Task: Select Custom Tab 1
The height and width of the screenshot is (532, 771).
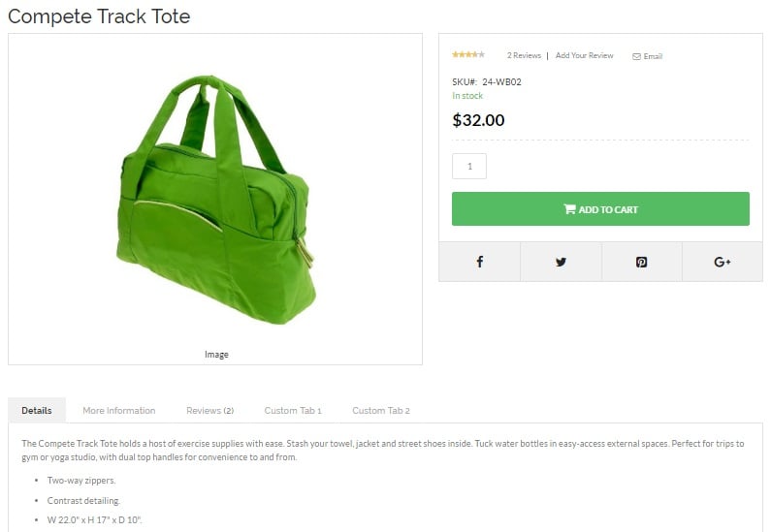Action: coord(293,410)
